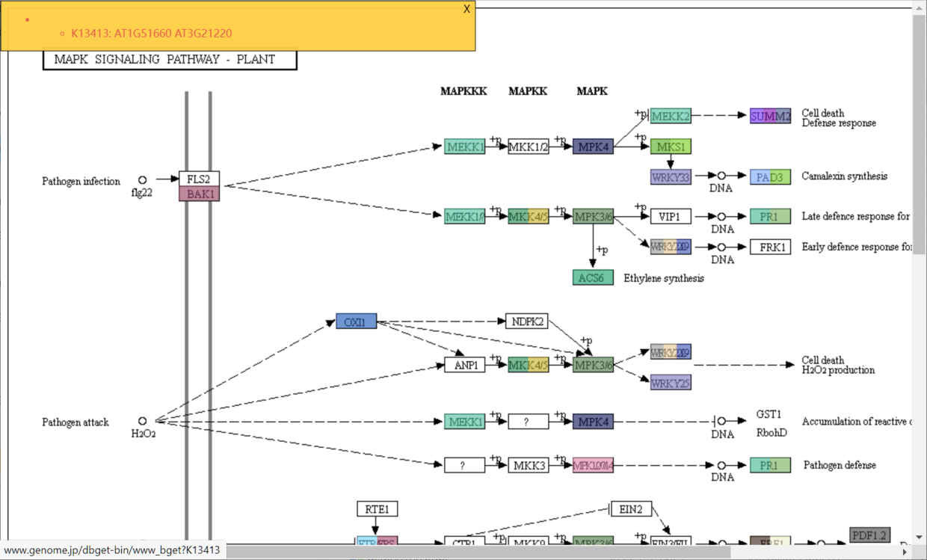
Task: Click WRKY22/29 box above WRKY25
Action: (x=671, y=352)
